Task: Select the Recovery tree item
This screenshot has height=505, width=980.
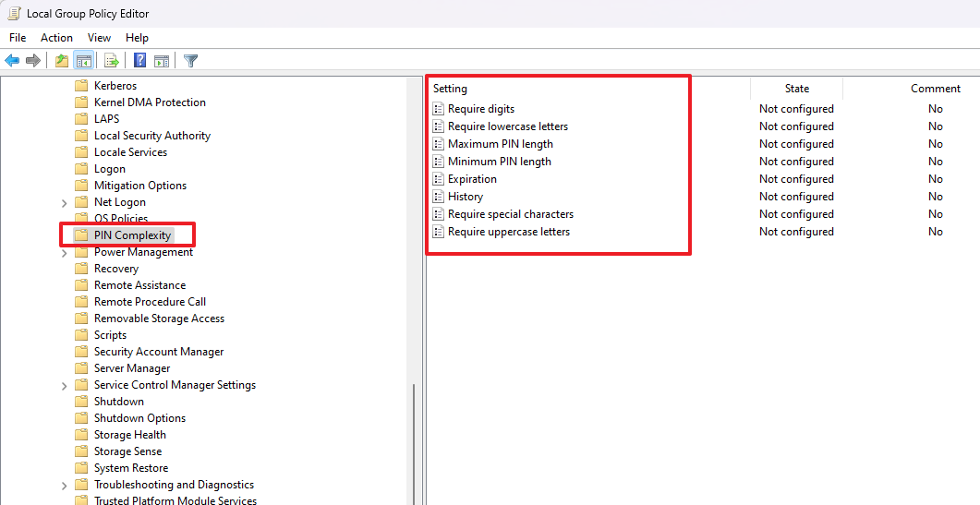Action: (x=116, y=268)
